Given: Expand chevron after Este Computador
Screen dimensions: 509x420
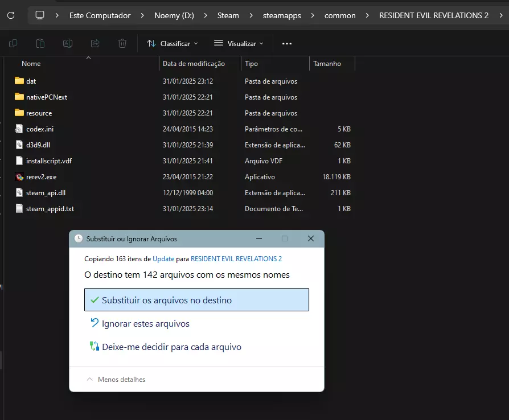Looking at the screenshot, I should click(142, 15).
